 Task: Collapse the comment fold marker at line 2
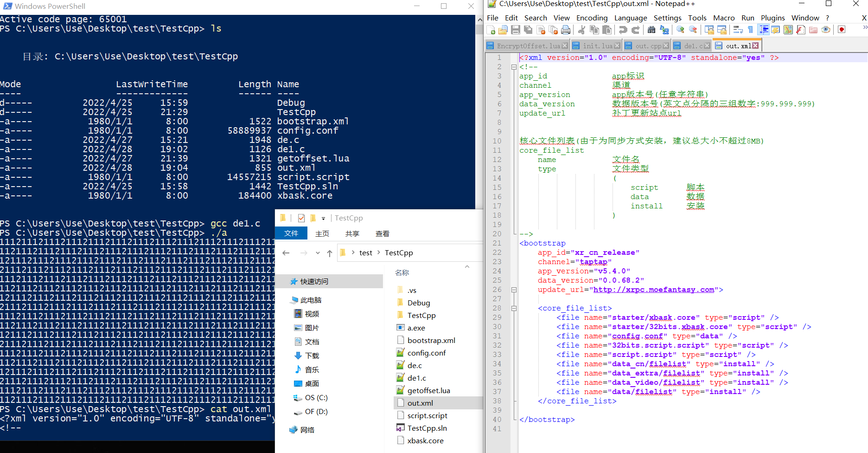[x=514, y=67]
